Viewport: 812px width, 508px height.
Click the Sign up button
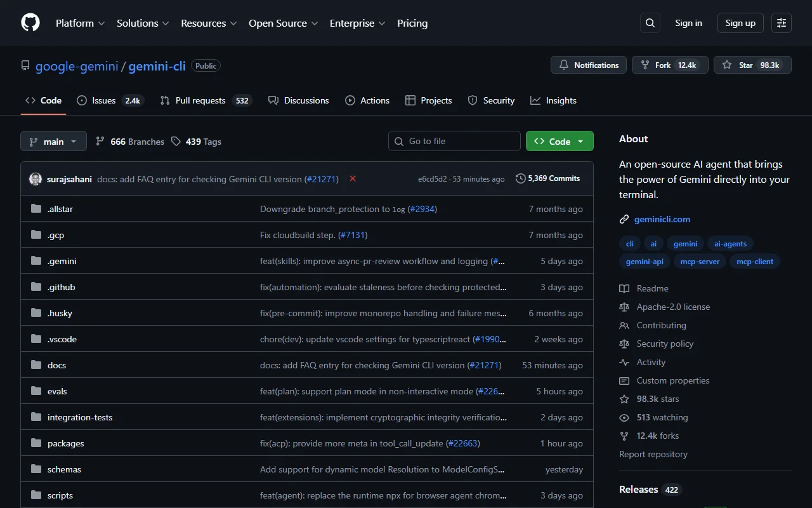[x=740, y=22]
